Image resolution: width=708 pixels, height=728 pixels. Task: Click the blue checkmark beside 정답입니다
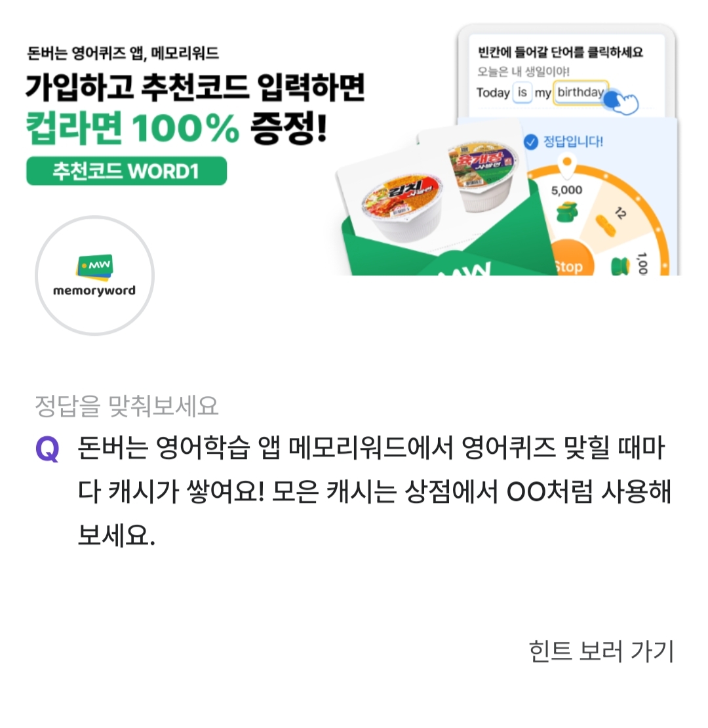[x=531, y=142]
